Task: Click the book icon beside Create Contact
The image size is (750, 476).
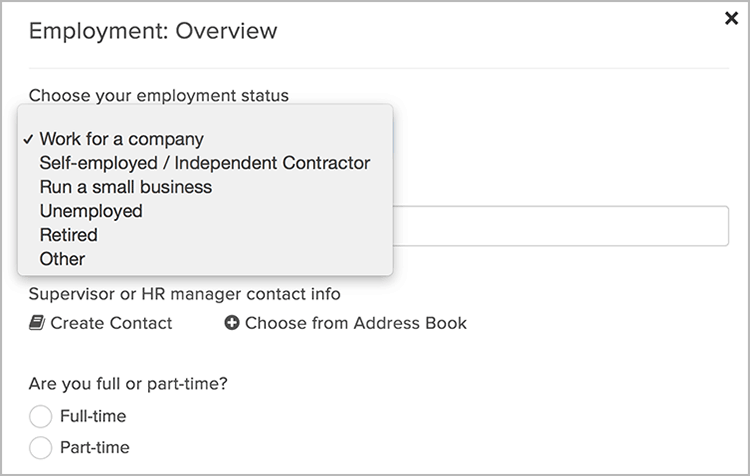Action: [37, 323]
